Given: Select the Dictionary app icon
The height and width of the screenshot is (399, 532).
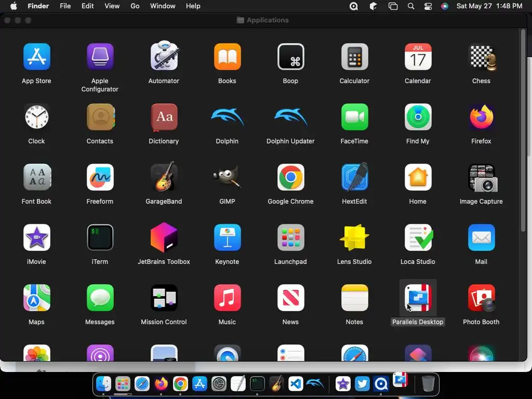Looking at the screenshot, I should [x=164, y=117].
